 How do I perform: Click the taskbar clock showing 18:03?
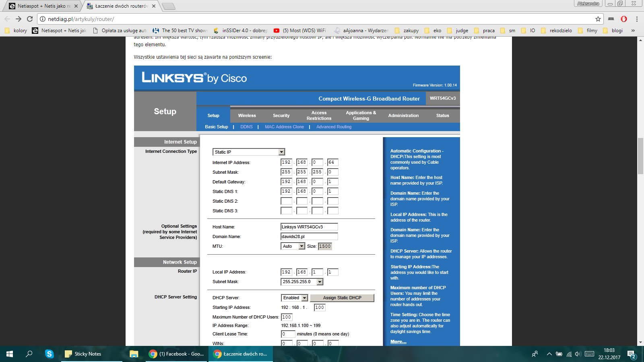pyautogui.click(x=609, y=354)
